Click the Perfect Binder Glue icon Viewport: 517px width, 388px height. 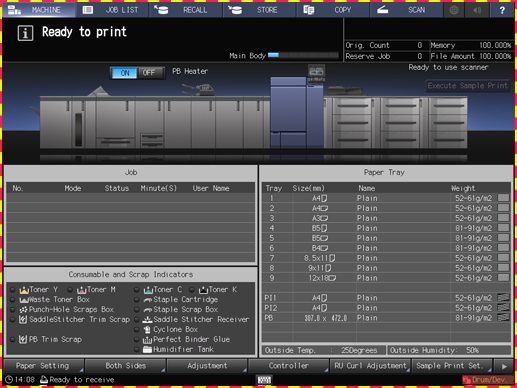[147, 340]
